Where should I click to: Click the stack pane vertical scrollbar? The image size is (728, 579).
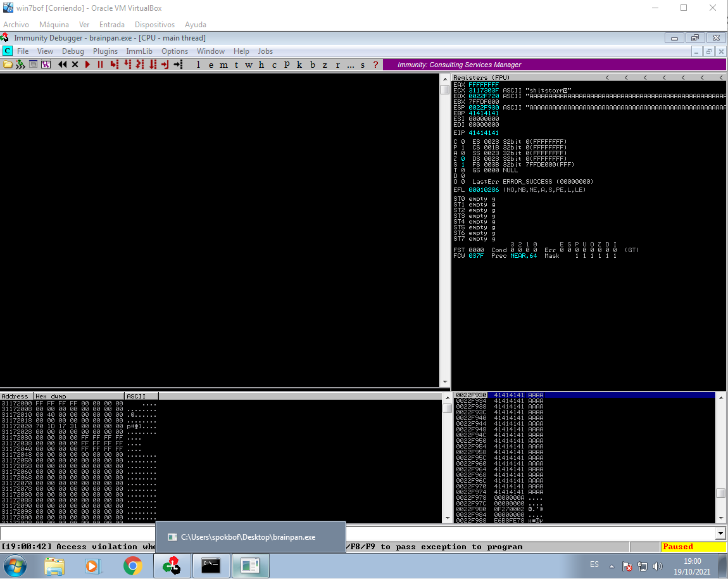[x=721, y=456]
